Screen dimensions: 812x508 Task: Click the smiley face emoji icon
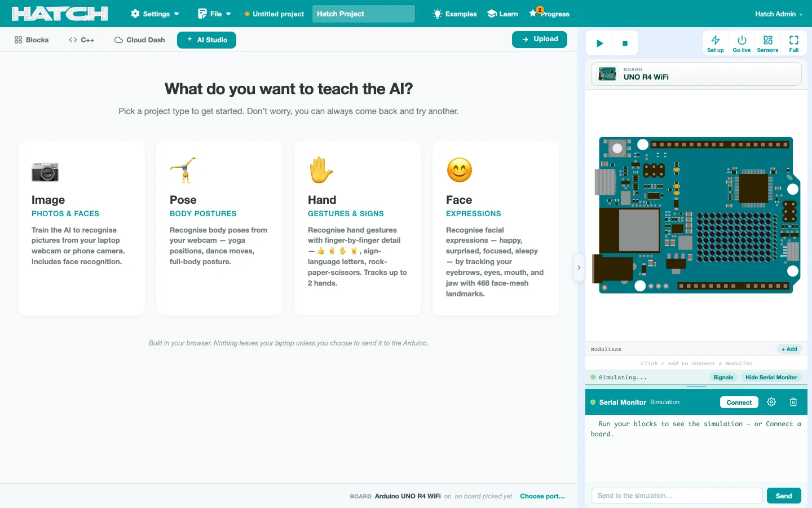[460, 170]
